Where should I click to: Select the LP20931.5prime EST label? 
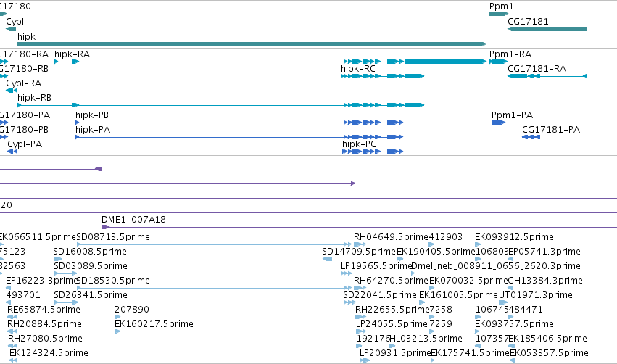(395, 353)
